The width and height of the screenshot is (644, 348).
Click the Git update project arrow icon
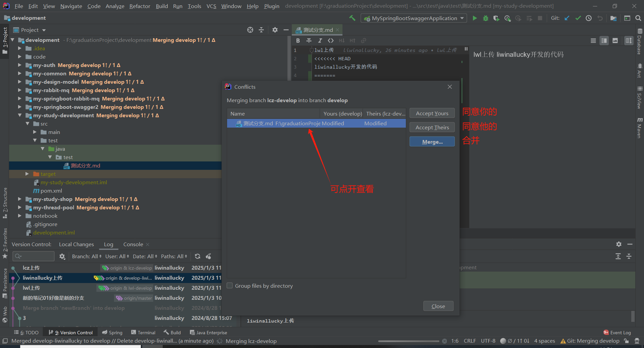click(x=567, y=18)
